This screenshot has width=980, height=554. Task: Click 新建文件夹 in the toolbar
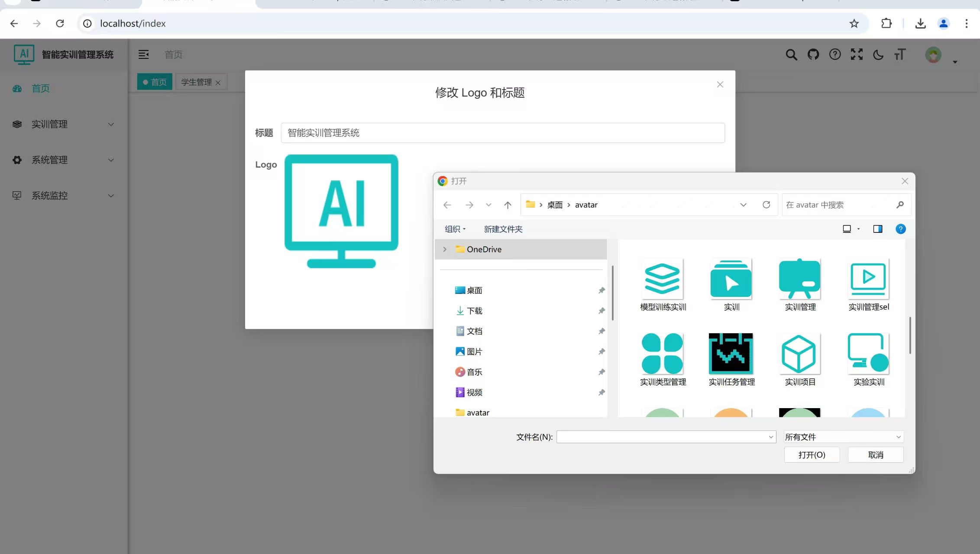[x=503, y=229]
